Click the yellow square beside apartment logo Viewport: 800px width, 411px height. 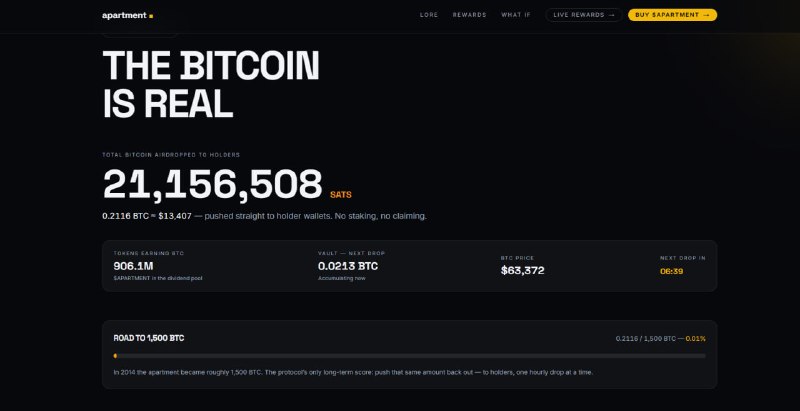click(151, 16)
